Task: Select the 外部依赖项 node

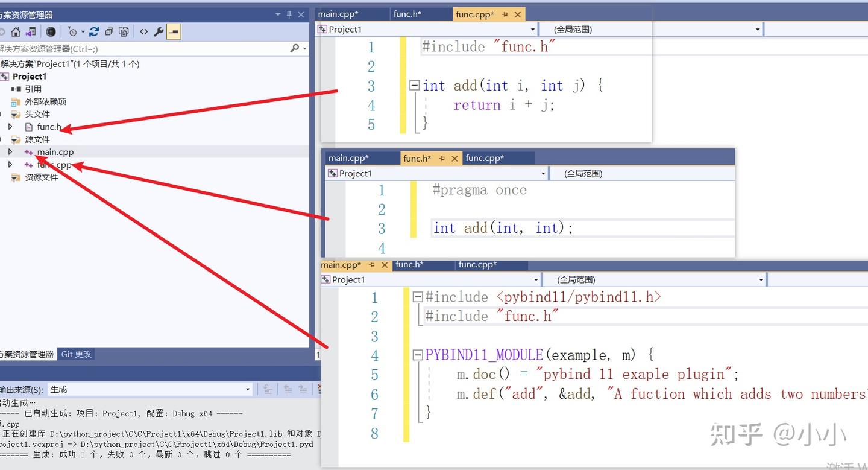Action: pyautogui.click(x=46, y=102)
